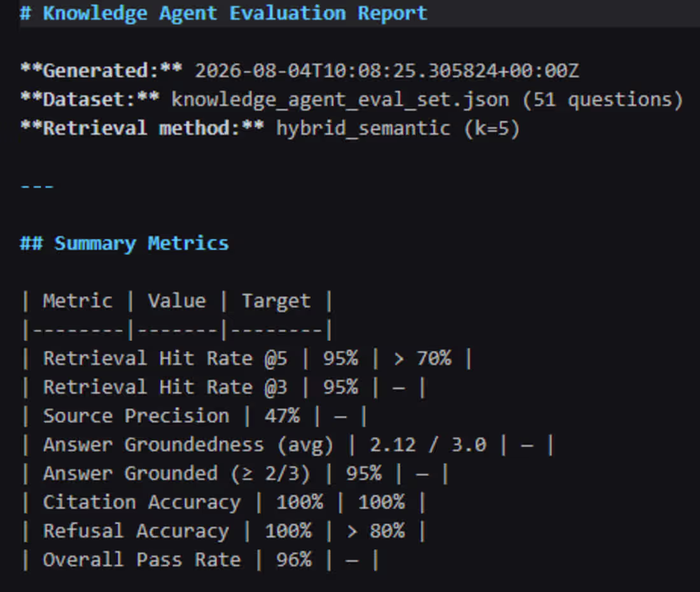The height and width of the screenshot is (592, 700).
Task: Click the '> 80%' target value
Action: click(x=376, y=532)
